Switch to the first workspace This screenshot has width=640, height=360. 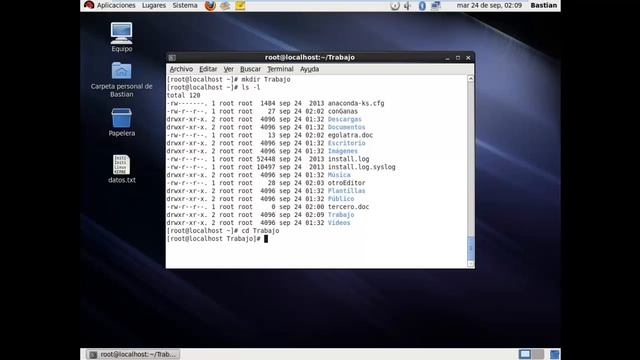click(x=525, y=354)
